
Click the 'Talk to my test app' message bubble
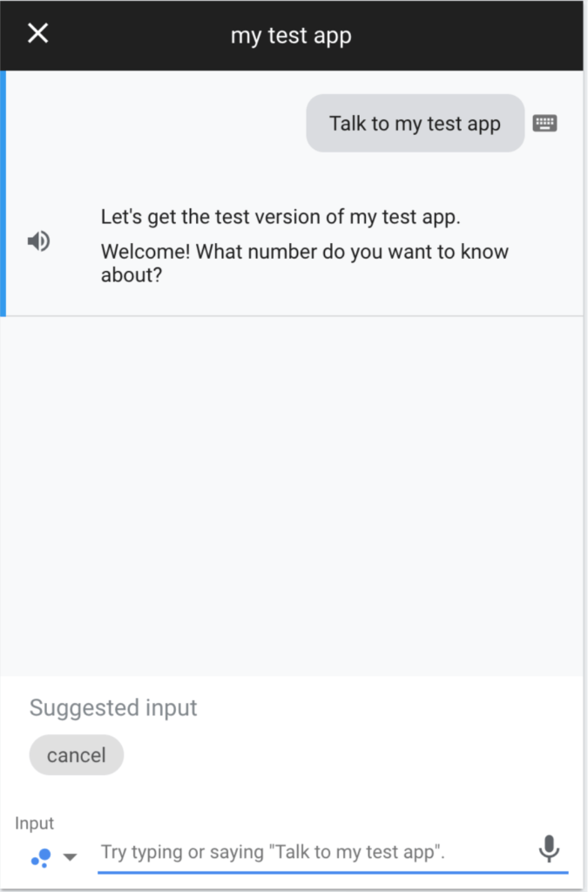415,124
